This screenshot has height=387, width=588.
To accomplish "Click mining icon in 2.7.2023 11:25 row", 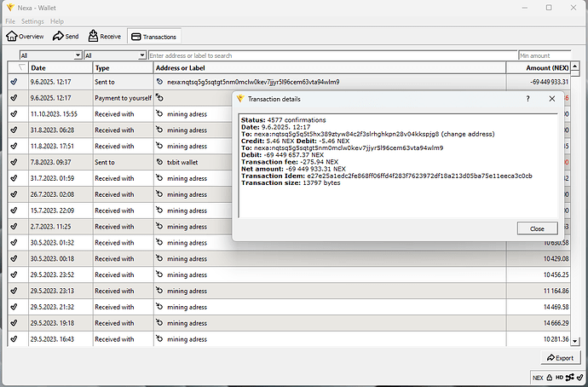I will [159, 226].
